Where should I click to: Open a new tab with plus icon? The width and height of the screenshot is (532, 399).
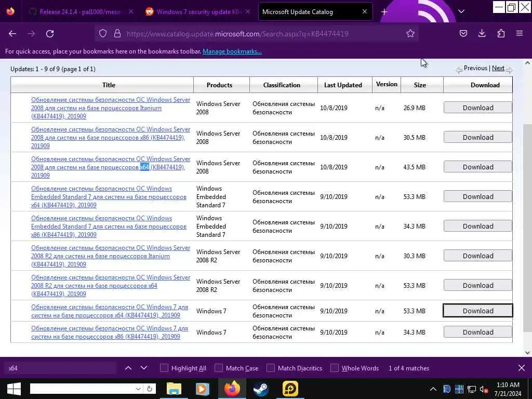click(x=384, y=12)
